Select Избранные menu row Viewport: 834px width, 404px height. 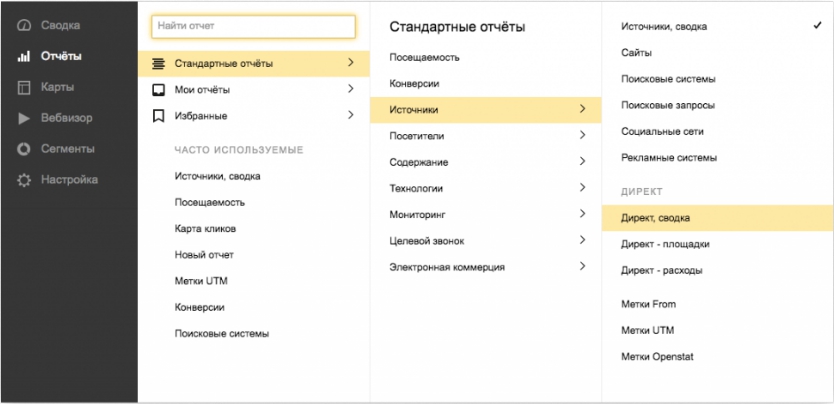coord(254,116)
